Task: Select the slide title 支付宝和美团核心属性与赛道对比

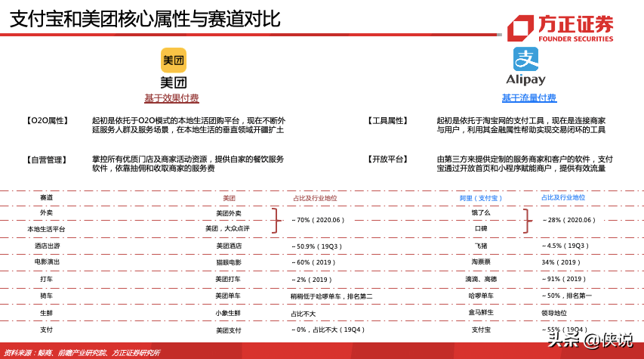Action: pos(145,19)
